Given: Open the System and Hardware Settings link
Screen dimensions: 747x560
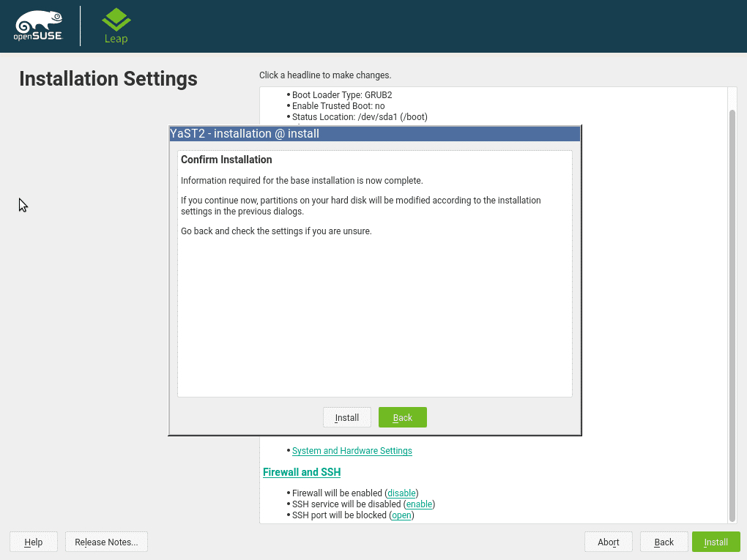Looking at the screenshot, I should [352, 450].
